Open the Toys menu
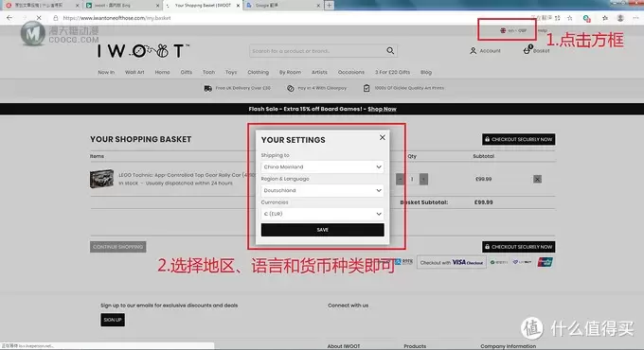Image resolution: width=644 pixels, height=350 pixels. click(231, 72)
